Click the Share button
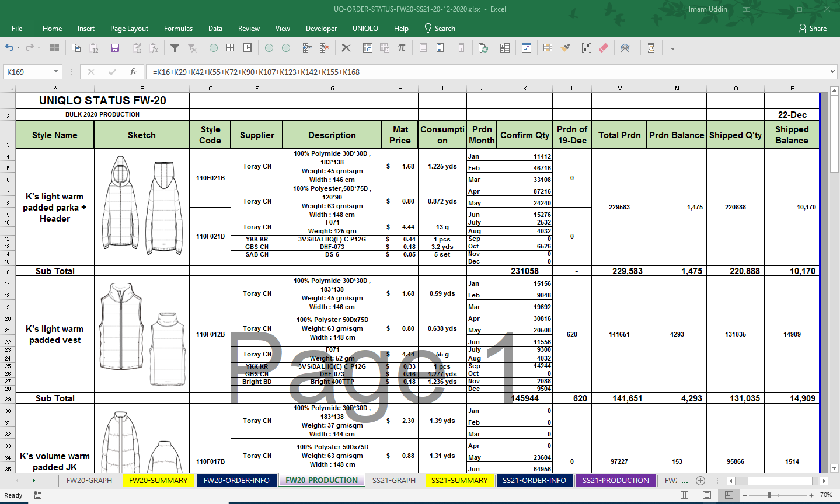The width and height of the screenshot is (840, 504). click(813, 28)
